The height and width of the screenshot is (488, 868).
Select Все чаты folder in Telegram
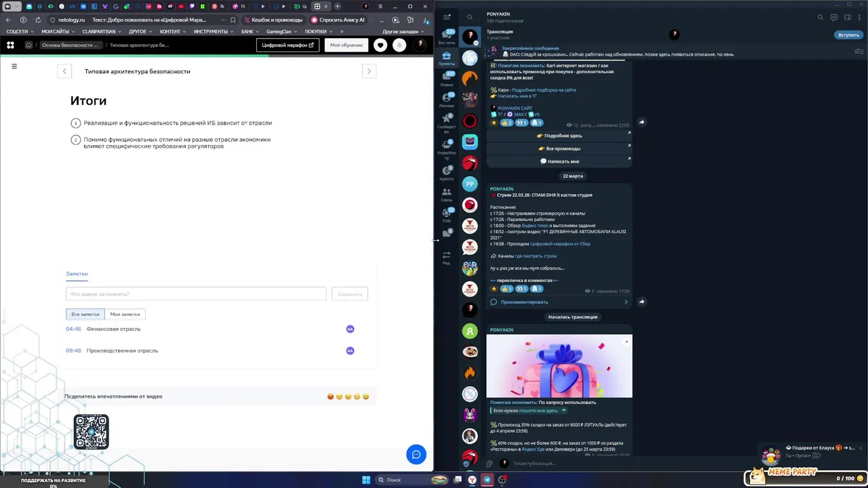tap(446, 37)
